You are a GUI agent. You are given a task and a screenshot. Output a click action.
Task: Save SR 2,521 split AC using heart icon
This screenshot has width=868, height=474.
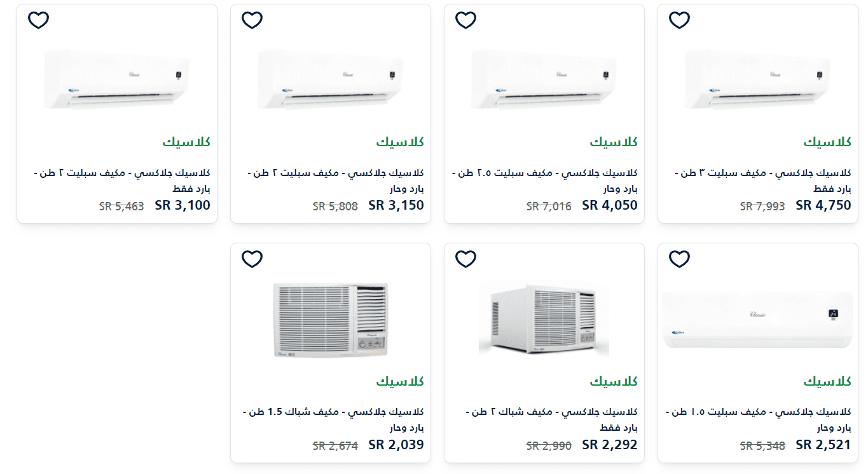[680, 259]
